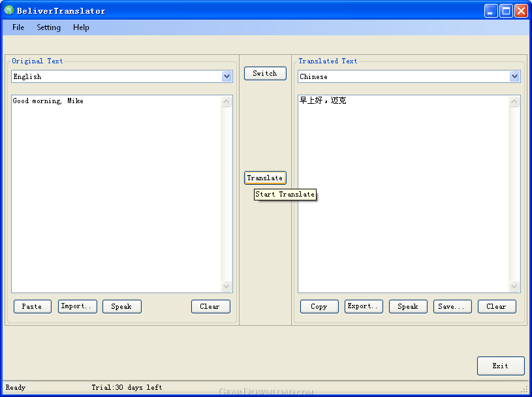Click the 'Original Text' group label
The height and width of the screenshot is (397, 532).
pyautogui.click(x=37, y=61)
